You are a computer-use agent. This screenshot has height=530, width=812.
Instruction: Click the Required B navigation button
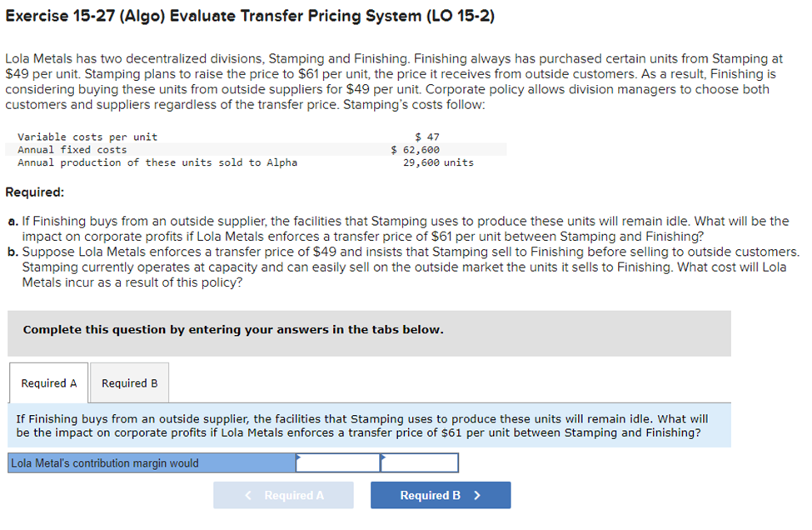pyautogui.click(x=441, y=494)
